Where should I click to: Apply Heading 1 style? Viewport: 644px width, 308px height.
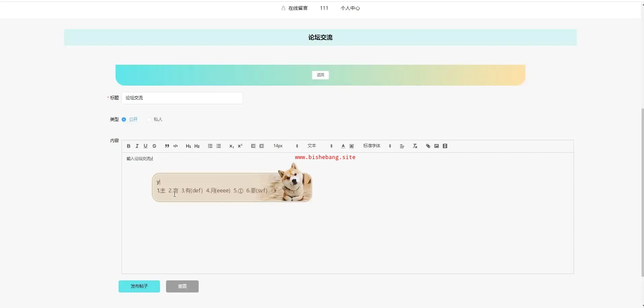click(x=188, y=146)
